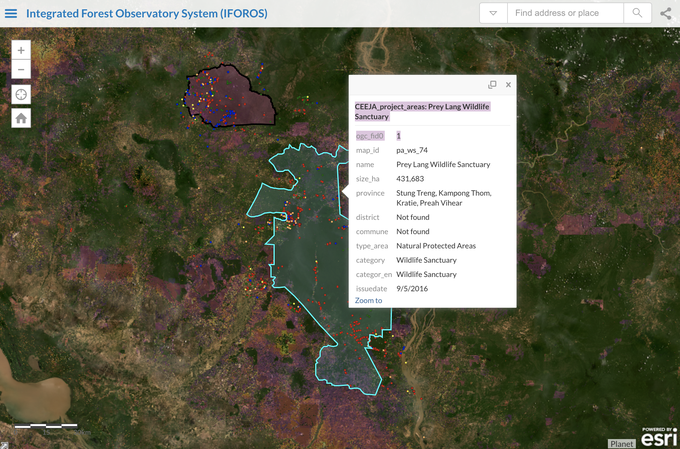Click the Find address or place field

[x=565, y=13]
